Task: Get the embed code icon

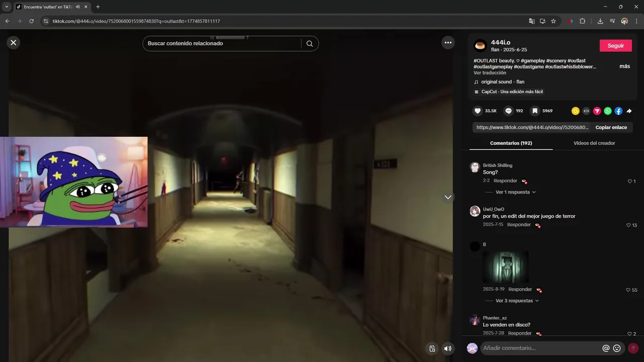Action: 586,111
